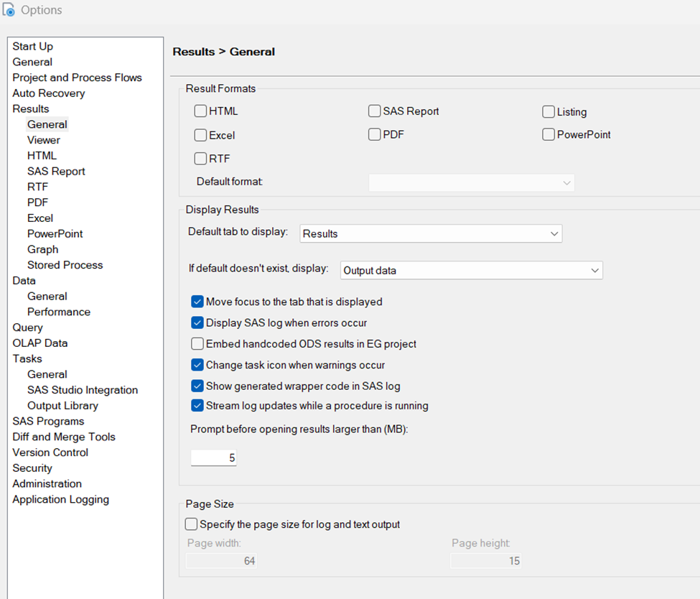Check the SAS Report output format
Viewport: 700px width, 599px height.
click(375, 111)
